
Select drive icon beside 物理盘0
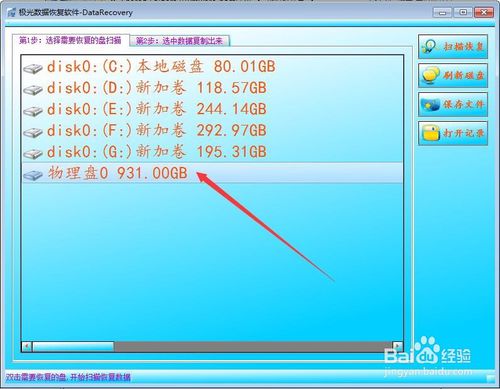[33, 175]
